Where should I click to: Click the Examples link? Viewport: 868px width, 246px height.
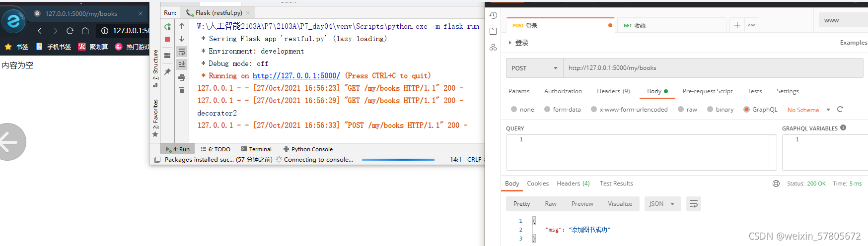(x=854, y=43)
